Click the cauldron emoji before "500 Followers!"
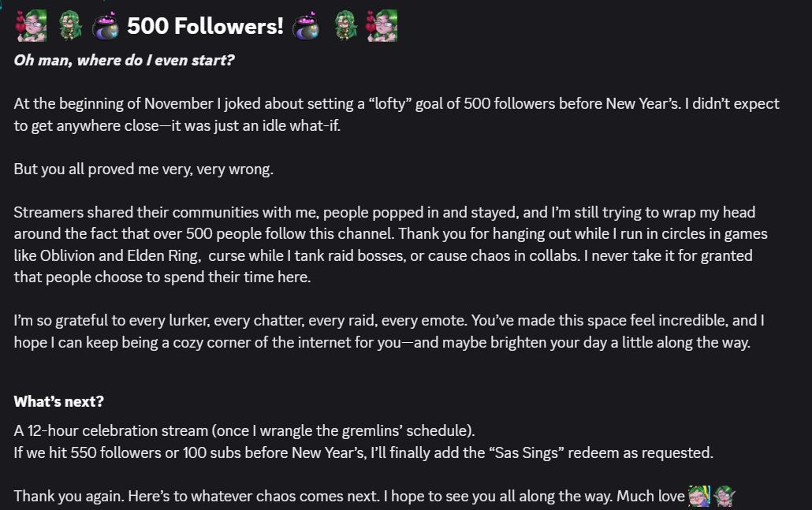Screen dimensions: 812x510 105,27
